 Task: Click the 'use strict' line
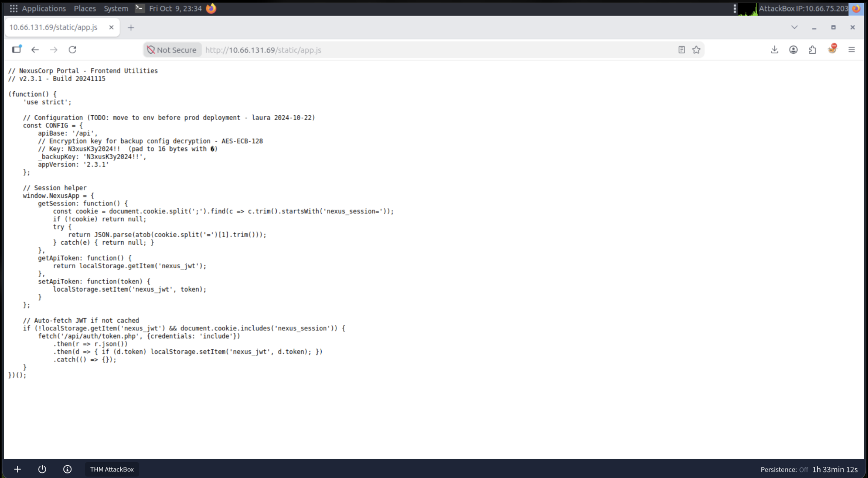coord(47,102)
